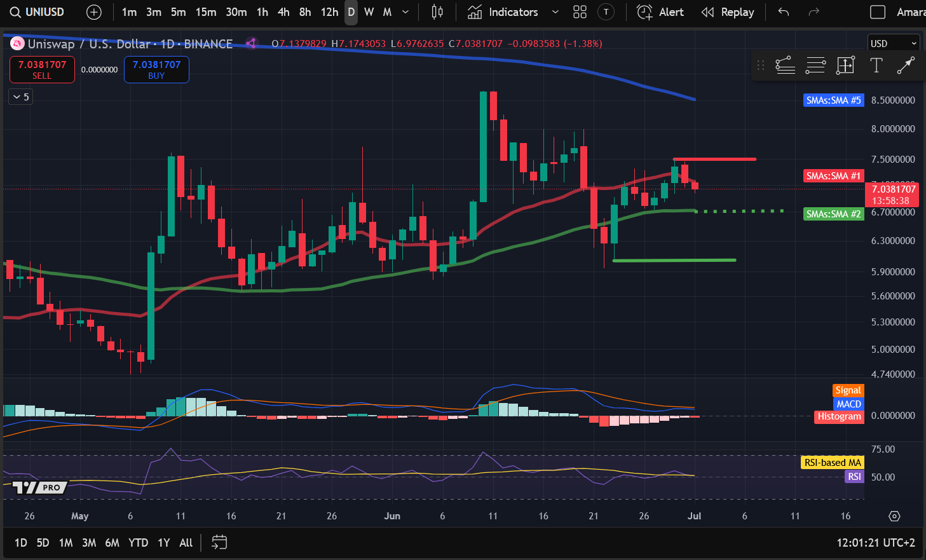Click the blue MACD label
The image size is (926, 560).
pos(848,404)
